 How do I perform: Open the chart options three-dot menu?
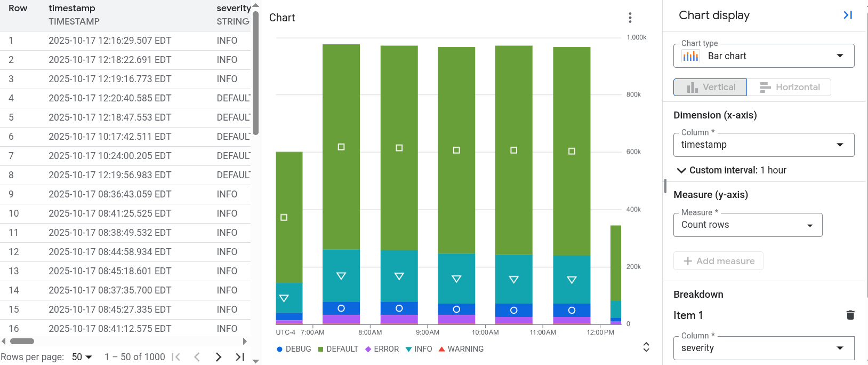pyautogui.click(x=630, y=17)
